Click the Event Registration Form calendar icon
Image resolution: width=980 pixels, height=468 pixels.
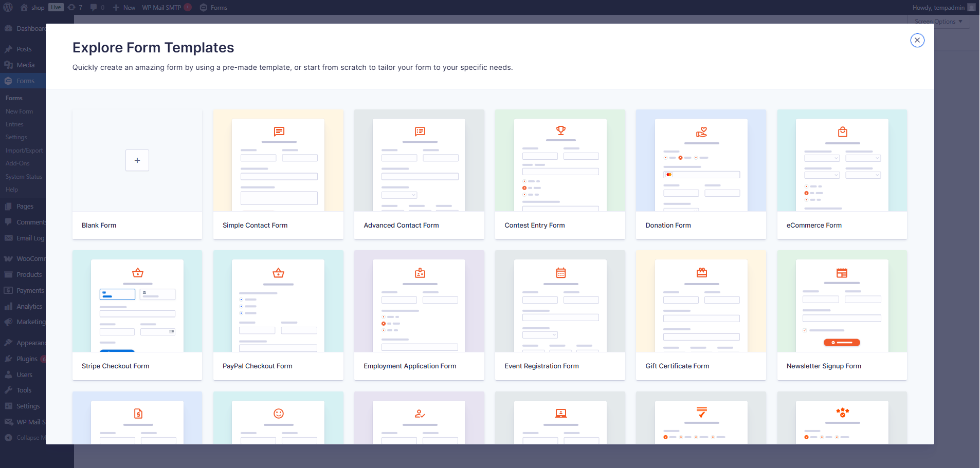point(561,273)
